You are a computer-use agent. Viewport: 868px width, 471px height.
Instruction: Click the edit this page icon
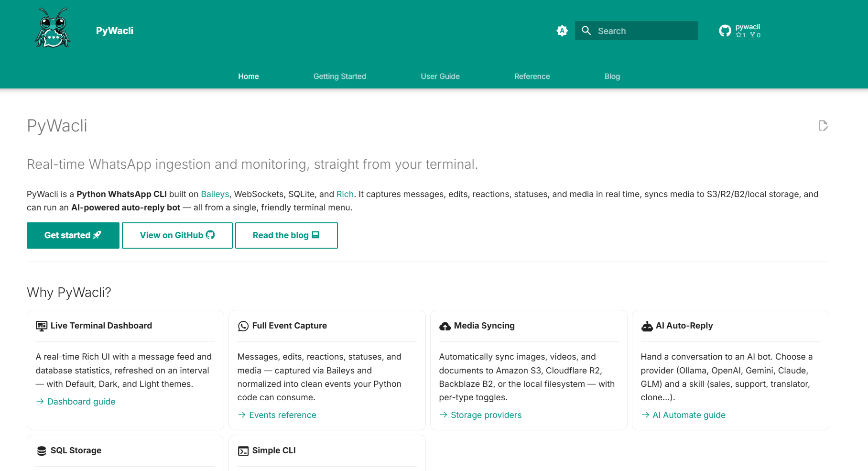pos(823,126)
